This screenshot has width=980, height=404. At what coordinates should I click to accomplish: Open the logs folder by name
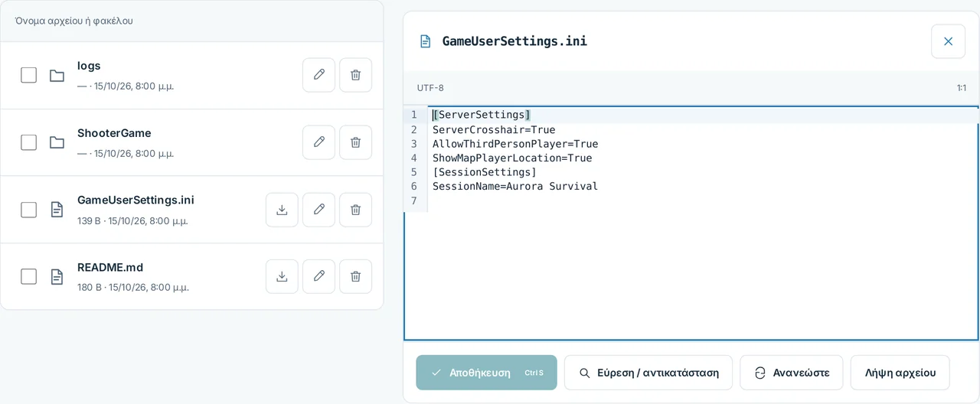[x=89, y=66]
